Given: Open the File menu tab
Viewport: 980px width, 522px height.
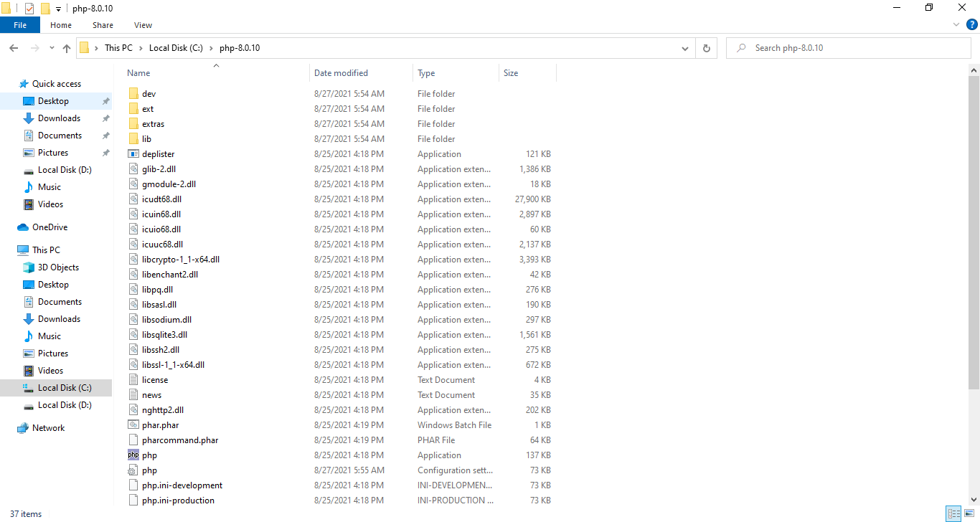Looking at the screenshot, I should (x=20, y=25).
